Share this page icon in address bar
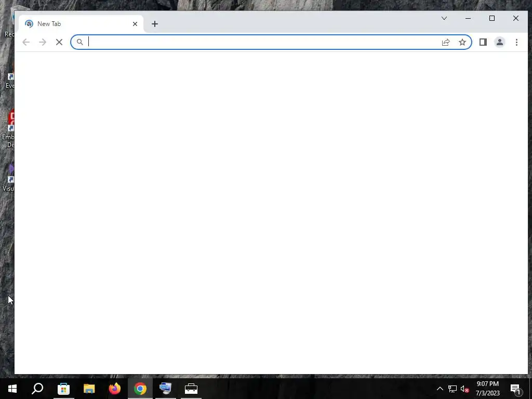Image resolution: width=532 pixels, height=399 pixels. (446, 42)
